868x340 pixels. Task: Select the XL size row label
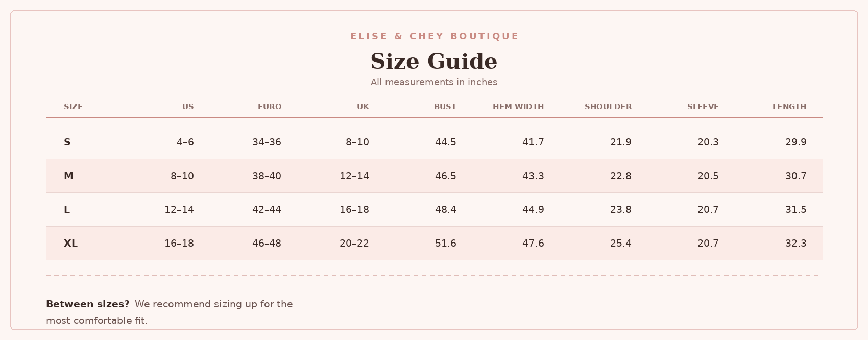70,244
